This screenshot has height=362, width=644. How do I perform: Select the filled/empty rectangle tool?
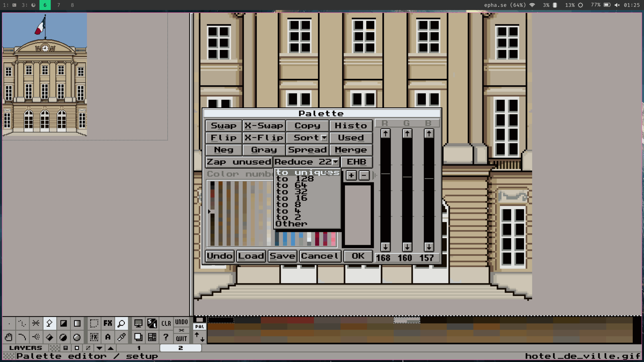(63, 323)
